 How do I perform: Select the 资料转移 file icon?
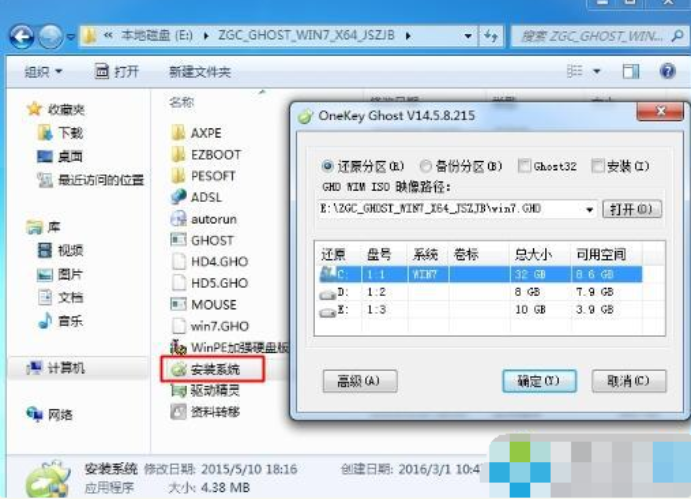click(x=178, y=412)
